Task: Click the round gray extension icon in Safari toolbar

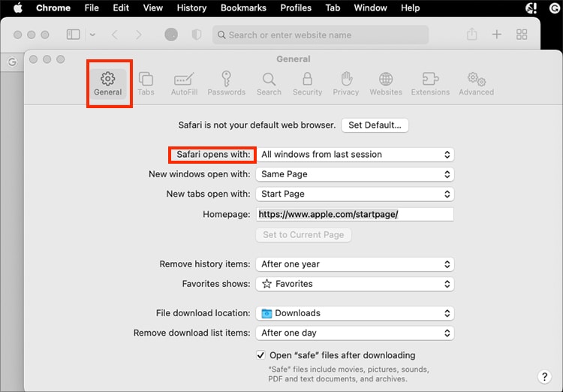Action: tap(171, 35)
